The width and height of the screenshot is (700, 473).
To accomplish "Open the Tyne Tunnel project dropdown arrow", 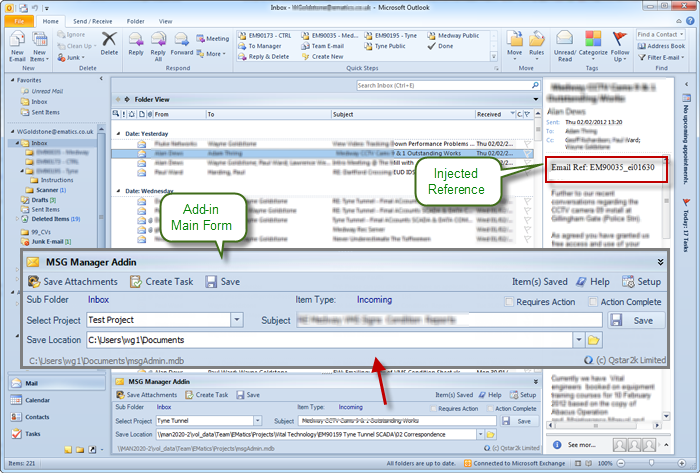I will (258, 421).
